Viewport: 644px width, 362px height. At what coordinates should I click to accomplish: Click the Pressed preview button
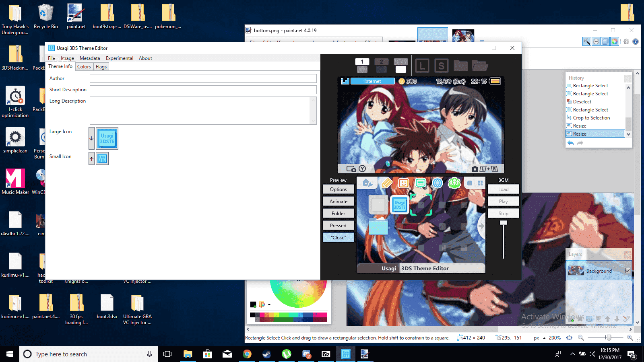click(339, 226)
